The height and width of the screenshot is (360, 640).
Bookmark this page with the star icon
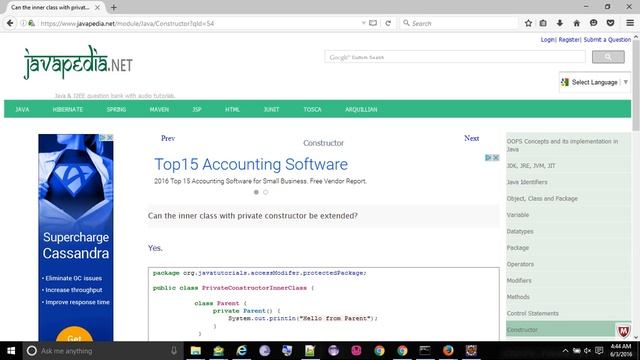(528, 23)
